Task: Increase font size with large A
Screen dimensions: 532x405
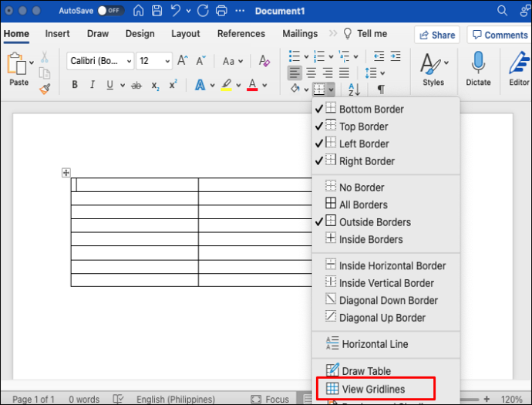Action: tap(183, 61)
